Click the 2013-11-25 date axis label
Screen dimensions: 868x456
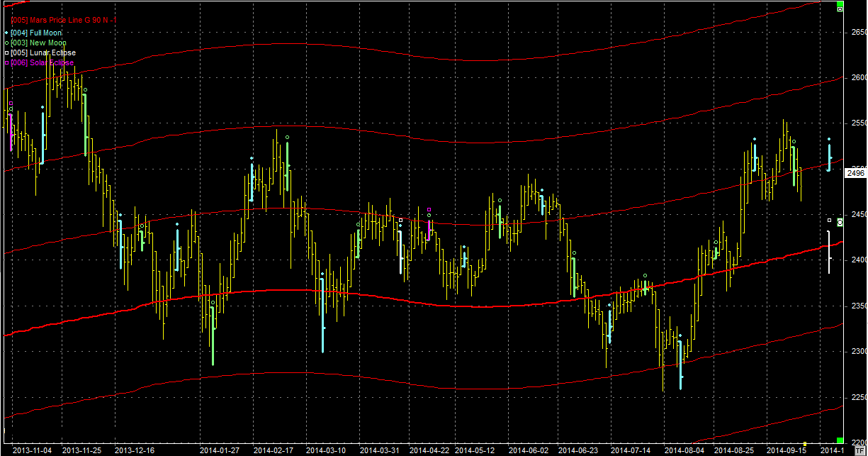click(x=81, y=450)
